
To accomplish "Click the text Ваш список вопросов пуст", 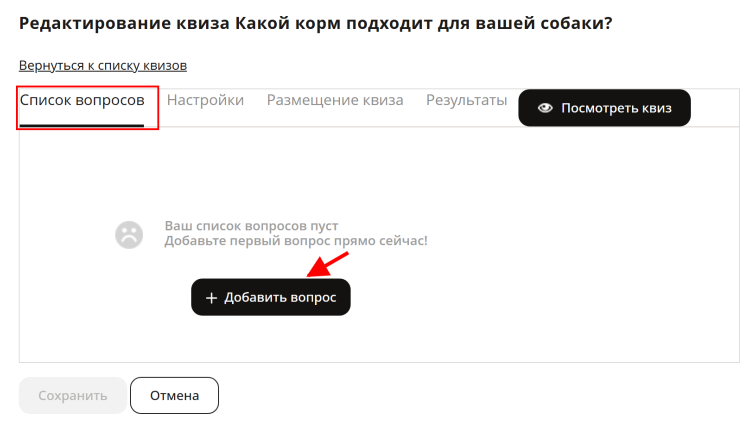I will [x=252, y=226].
